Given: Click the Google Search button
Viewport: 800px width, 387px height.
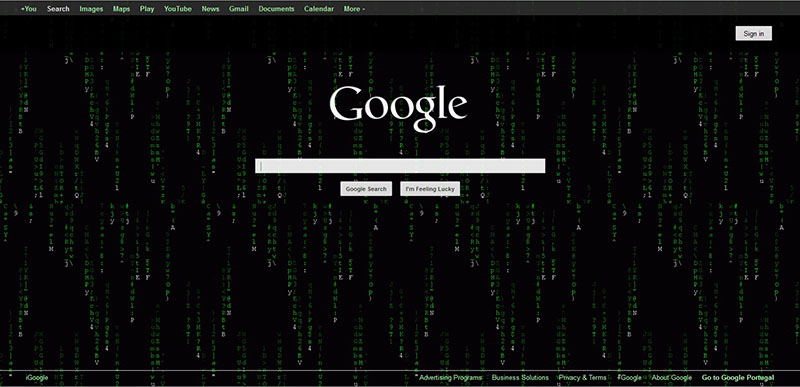Looking at the screenshot, I should coord(366,189).
